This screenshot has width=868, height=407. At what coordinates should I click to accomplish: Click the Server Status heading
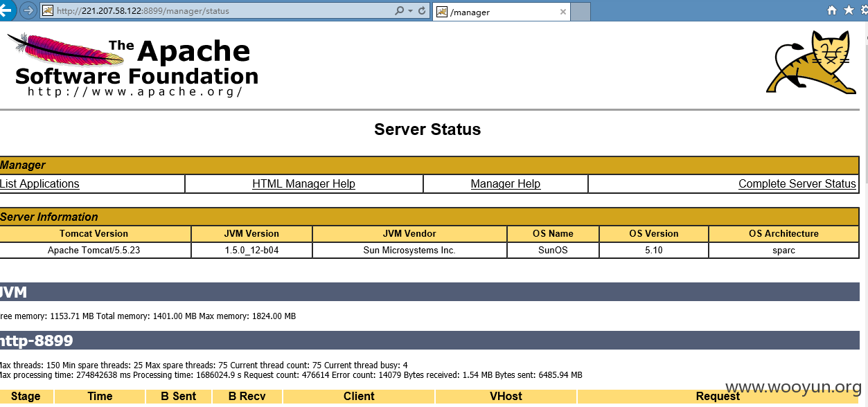coord(427,129)
